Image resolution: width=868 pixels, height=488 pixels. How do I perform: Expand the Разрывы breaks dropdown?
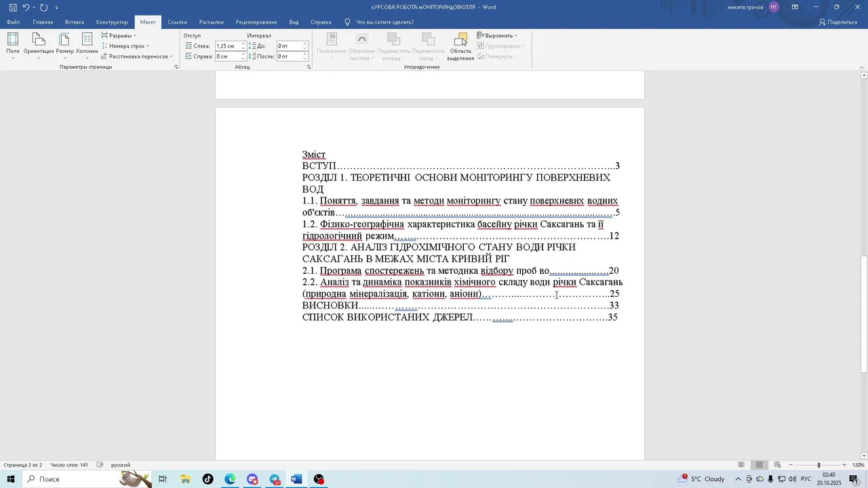click(119, 35)
